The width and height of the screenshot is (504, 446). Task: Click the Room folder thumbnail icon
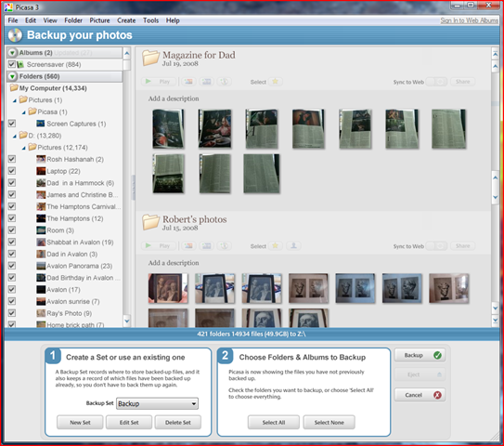pyautogui.click(x=41, y=230)
